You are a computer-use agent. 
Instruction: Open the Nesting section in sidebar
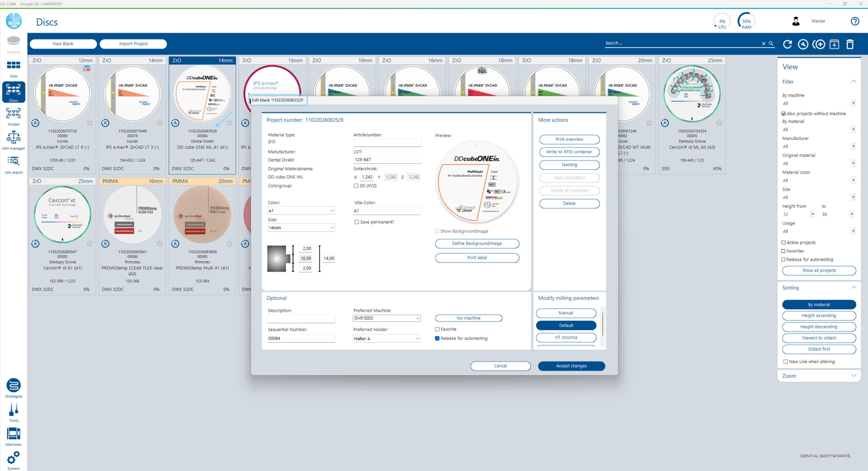click(14, 45)
